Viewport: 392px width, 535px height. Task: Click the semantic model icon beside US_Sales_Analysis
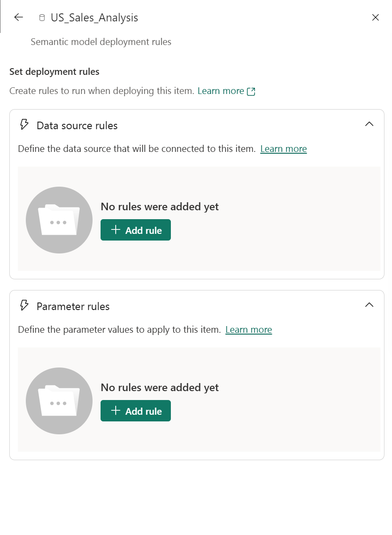point(42,17)
